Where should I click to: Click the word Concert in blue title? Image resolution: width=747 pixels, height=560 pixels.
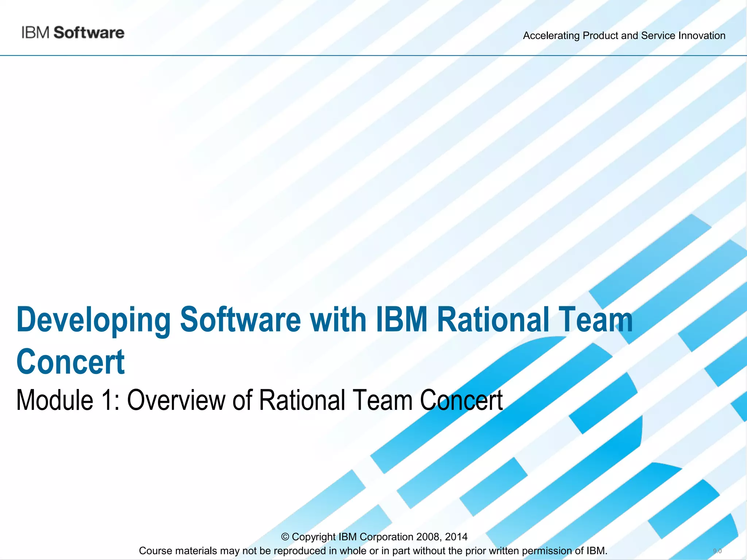70,362
